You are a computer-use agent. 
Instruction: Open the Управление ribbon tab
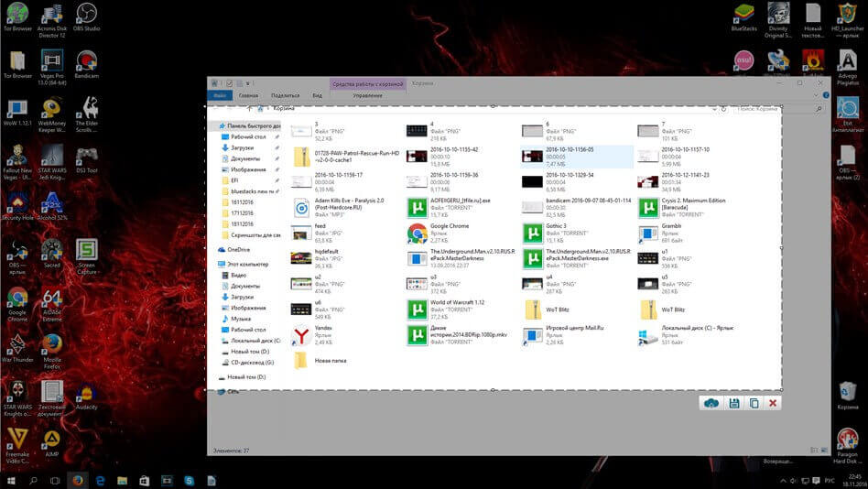tap(367, 95)
